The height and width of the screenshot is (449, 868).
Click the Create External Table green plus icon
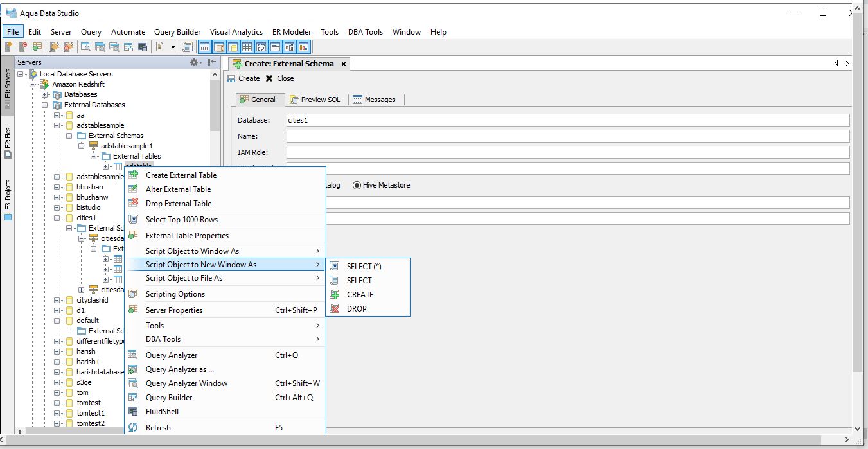133,175
